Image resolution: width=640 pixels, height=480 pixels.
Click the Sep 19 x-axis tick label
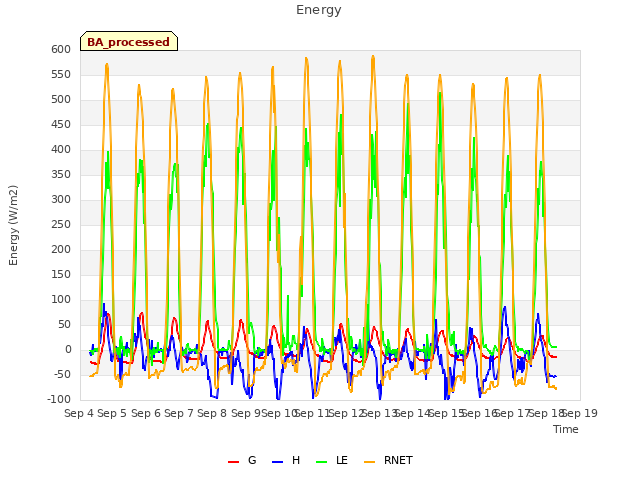580,413
